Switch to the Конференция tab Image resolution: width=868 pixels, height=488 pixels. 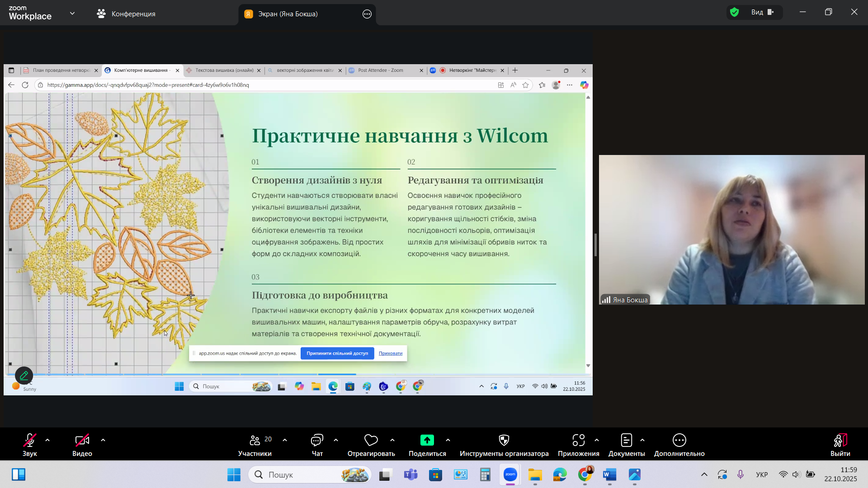pos(126,14)
